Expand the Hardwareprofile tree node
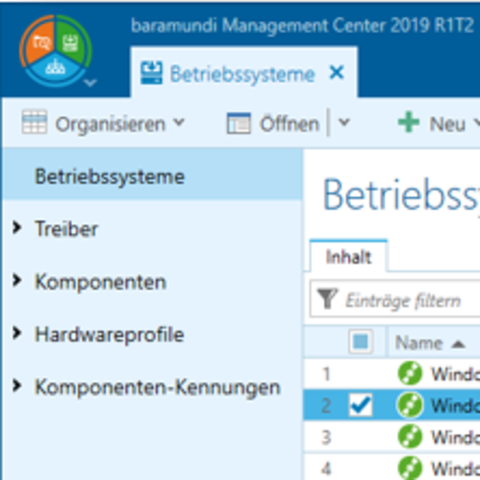Viewport: 480px width, 480px height. 16,333
